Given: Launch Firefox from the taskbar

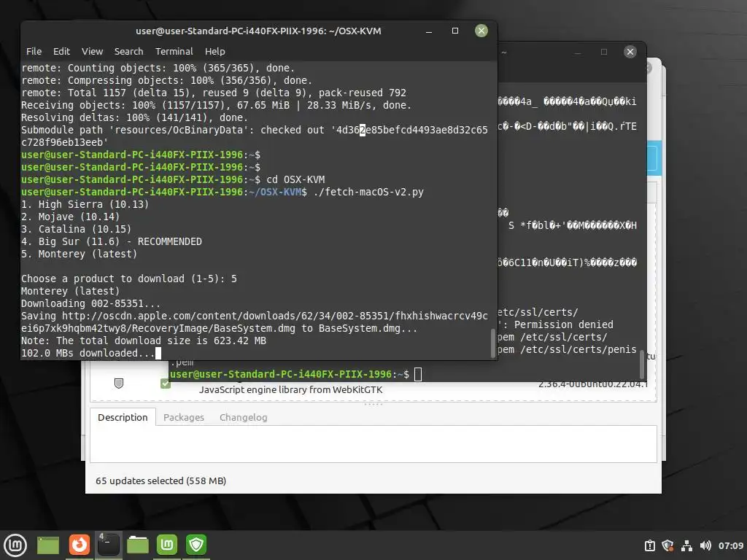Looking at the screenshot, I should [x=79, y=545].
